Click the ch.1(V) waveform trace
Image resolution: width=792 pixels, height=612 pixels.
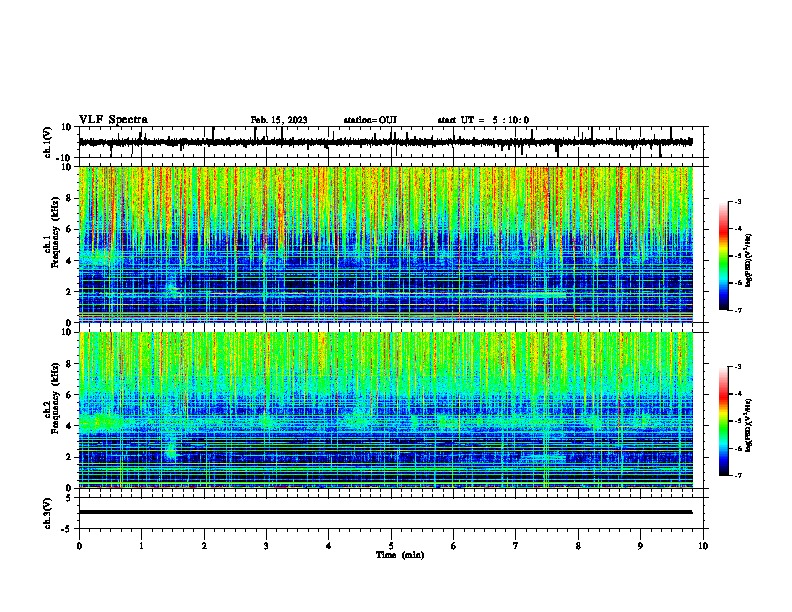385,142
